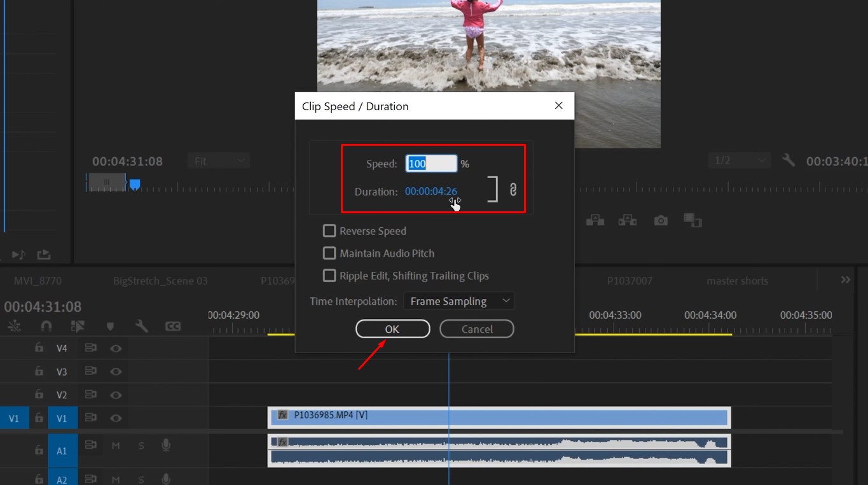Click the Speed percentage input field
868x485 pixels.
(431, 164)
